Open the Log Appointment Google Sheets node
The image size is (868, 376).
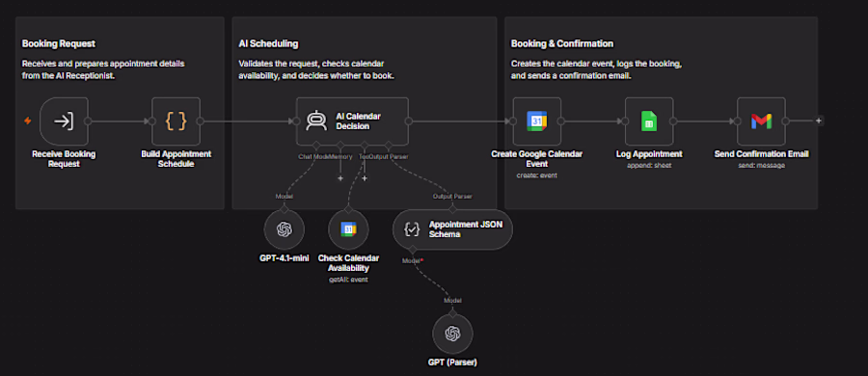coord(649,121)
